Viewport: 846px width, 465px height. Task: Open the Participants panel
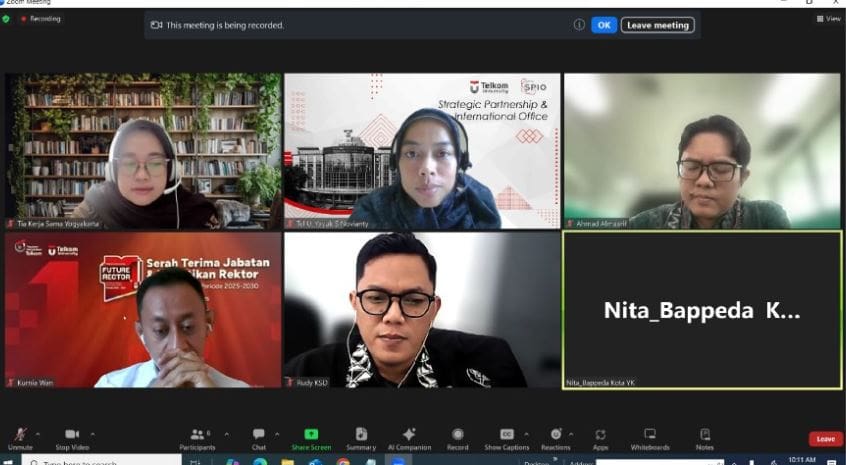197,437
